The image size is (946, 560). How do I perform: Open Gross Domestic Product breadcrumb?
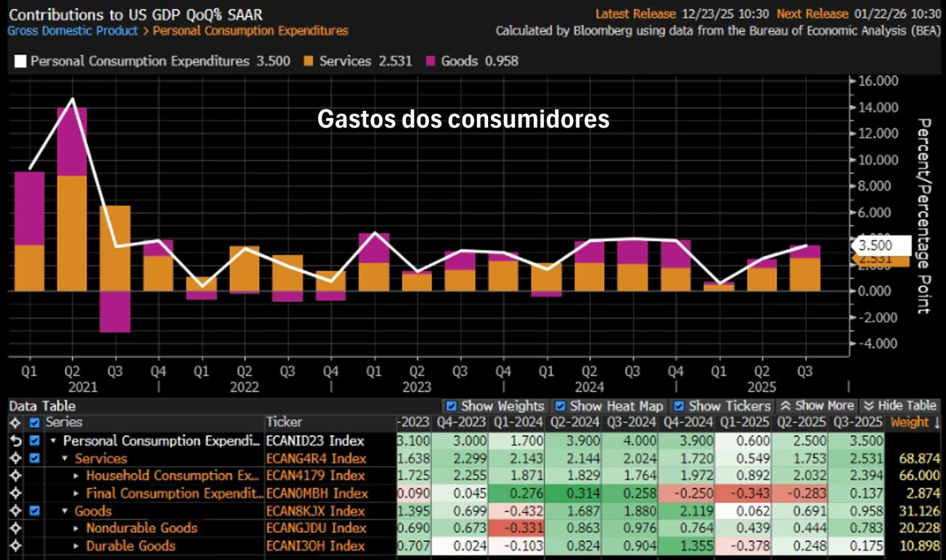(72, 31)
